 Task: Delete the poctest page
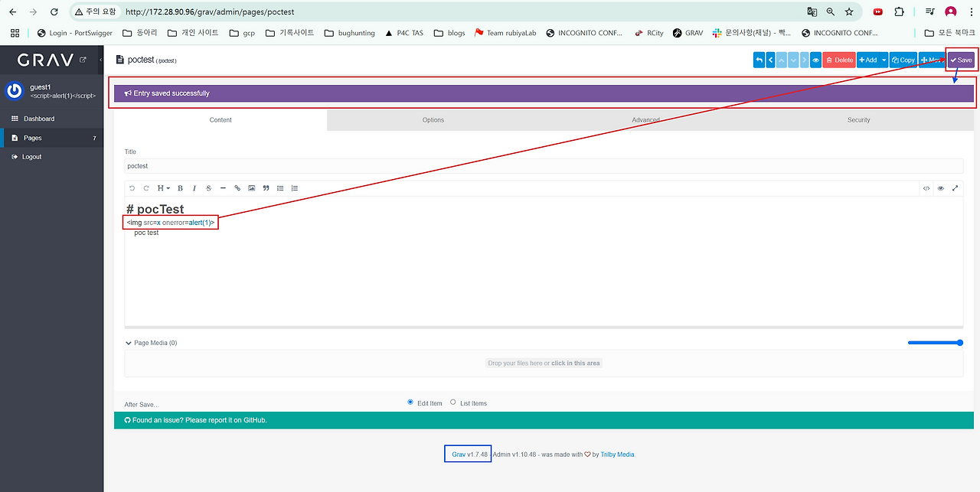[839, 60]
